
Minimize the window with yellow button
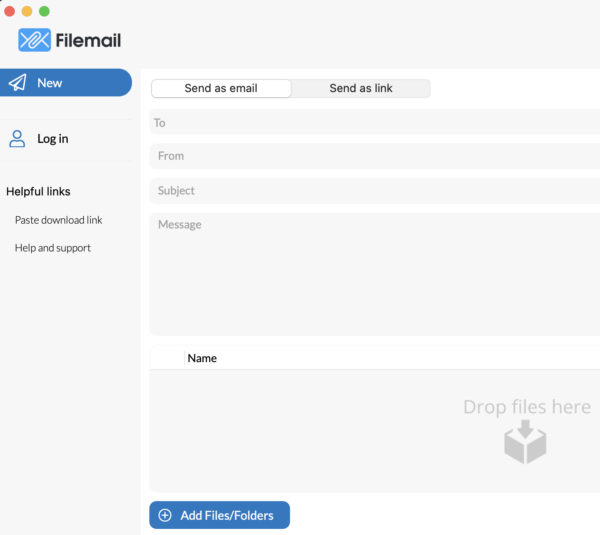coord(27,11)
